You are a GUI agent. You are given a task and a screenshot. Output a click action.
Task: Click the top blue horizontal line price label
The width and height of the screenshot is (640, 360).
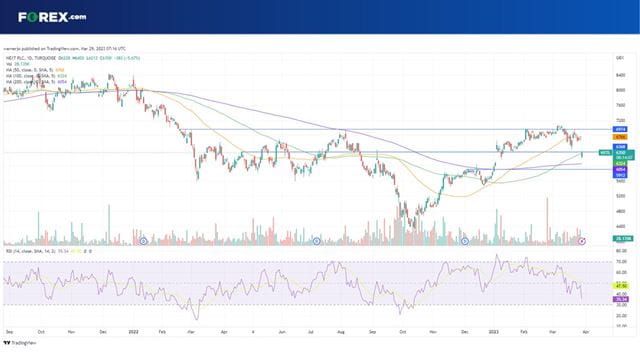620,129
